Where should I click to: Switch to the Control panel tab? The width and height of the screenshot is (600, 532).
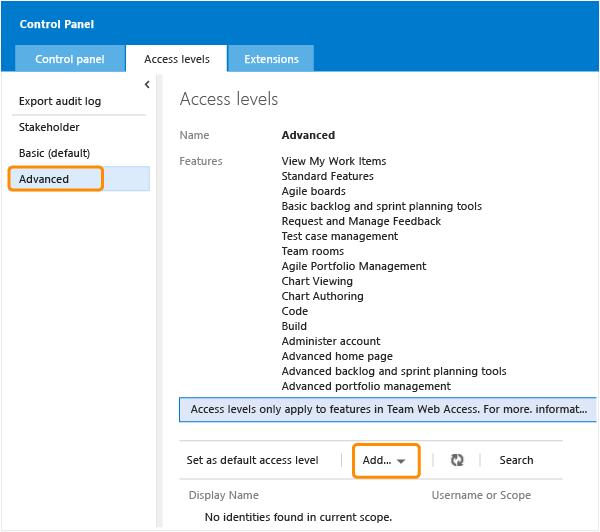click(69, 59)
